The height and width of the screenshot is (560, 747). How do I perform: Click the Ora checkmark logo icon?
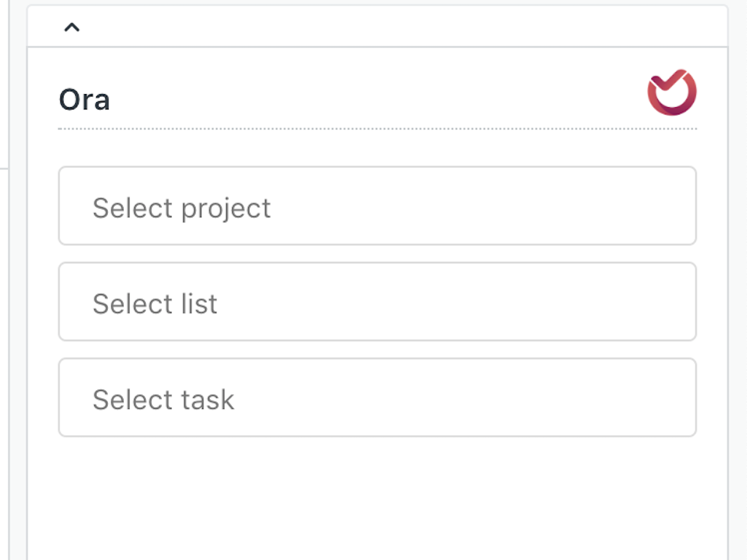pyautogui.click(x=672, y=93)
